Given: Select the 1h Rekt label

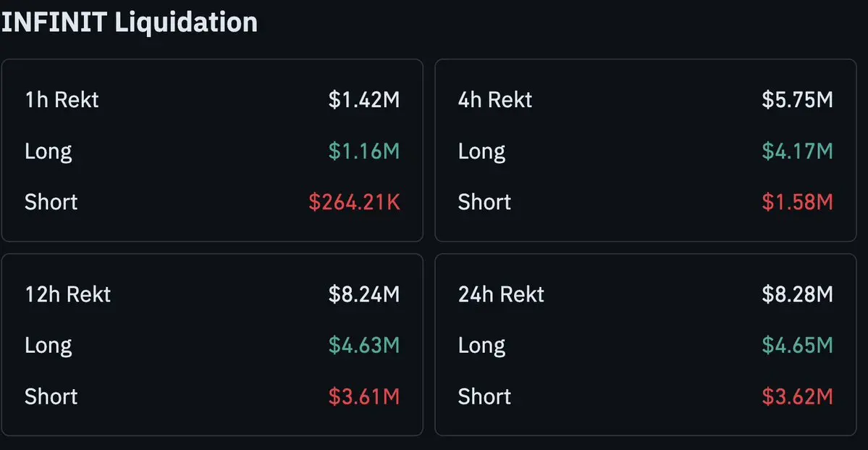Looking at the screenshot, I should pyautogui.click(x=62, y=100).
